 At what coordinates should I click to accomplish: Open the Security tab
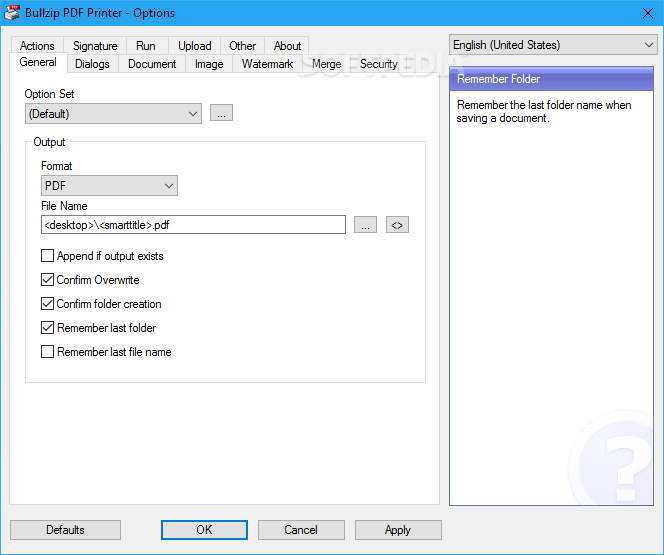click(x=379, y=64)
